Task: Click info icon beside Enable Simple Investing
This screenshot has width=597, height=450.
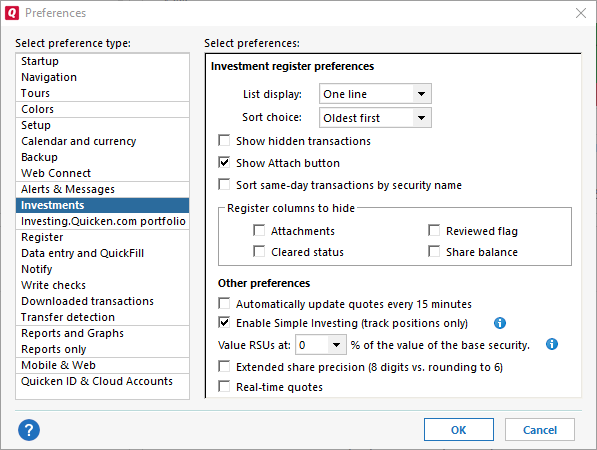Action: tap(500, 323)
